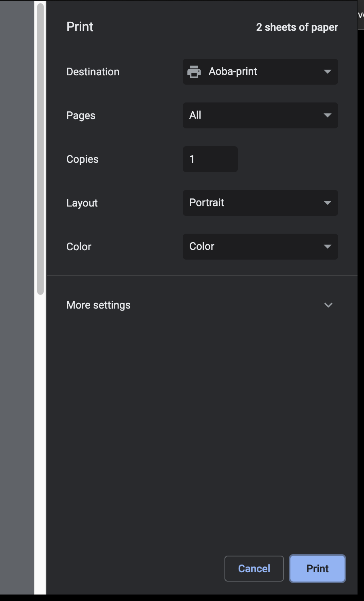Open the Layout dropdown arrow
This screenshot has height=601, width=364.
click(327, 203)
